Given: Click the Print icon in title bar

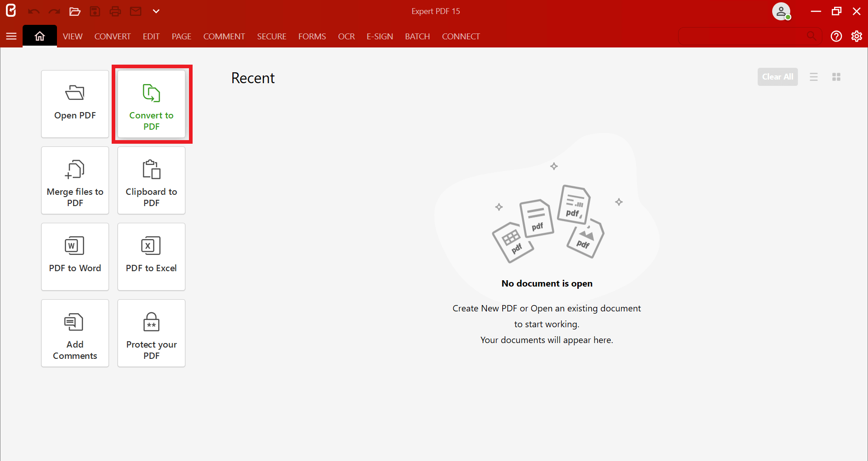Looking at the screenshot, I should (115, 11).
